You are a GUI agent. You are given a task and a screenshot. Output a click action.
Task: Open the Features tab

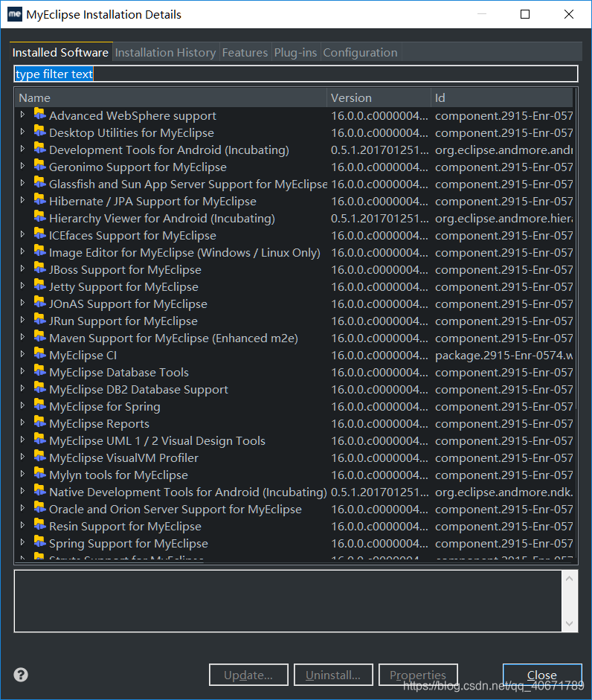click(x=245, y=52)
